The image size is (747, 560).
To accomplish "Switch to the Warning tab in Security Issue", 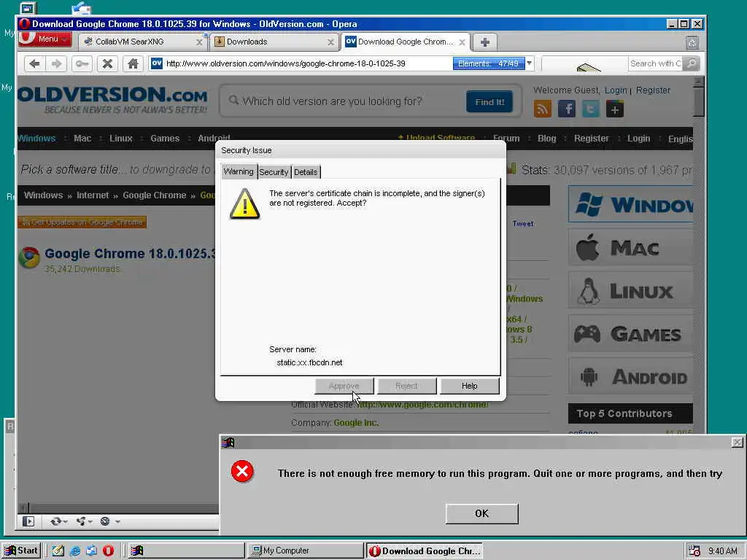I will [239, 171].
